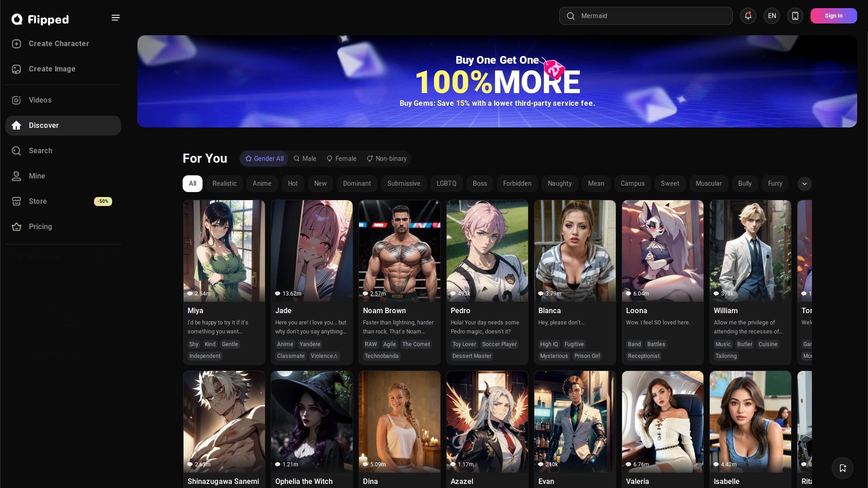Open Pricing page in the sidebar
The height and width of the screenshot is (488, 868).
point(40,227)
